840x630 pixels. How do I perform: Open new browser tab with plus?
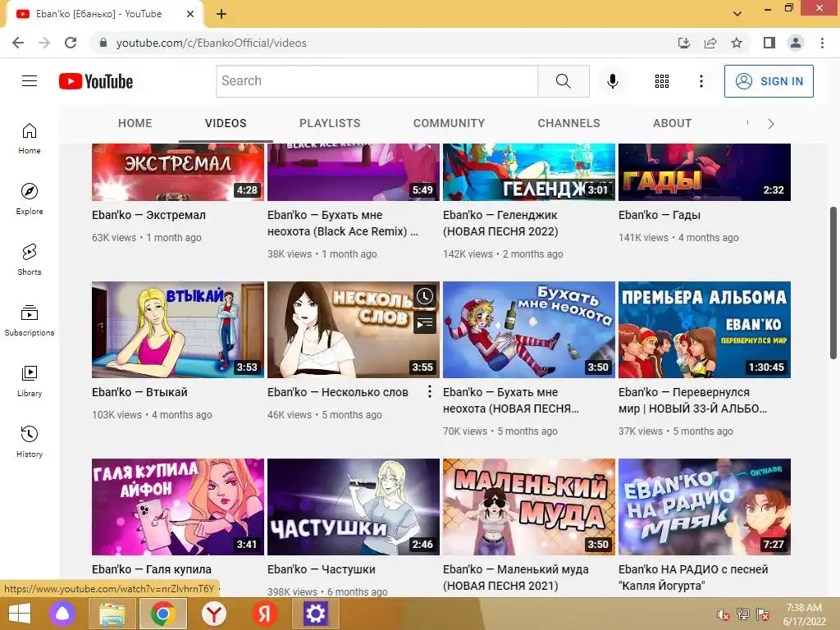tap(221, 14)
